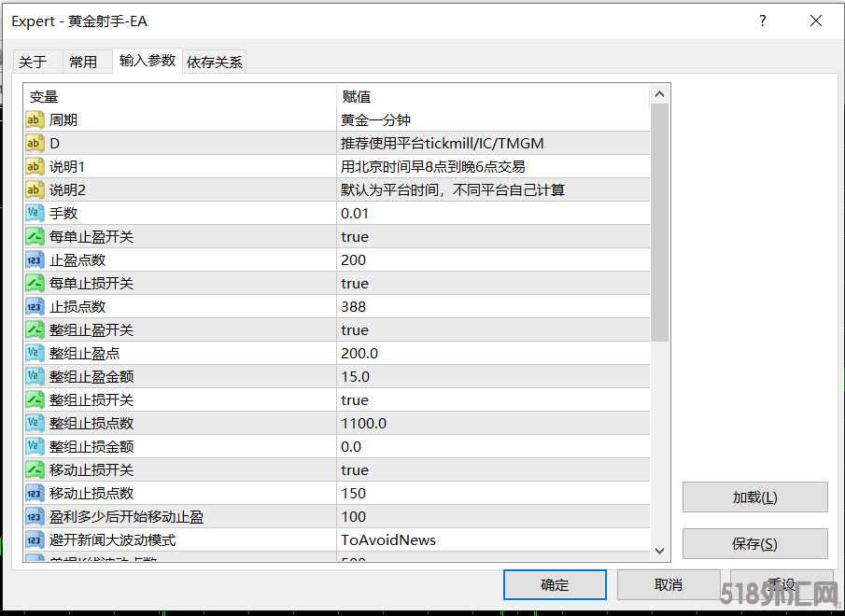Click the double icon beside 手数
This screenshot has width=845, height=616.
point(35,213)
